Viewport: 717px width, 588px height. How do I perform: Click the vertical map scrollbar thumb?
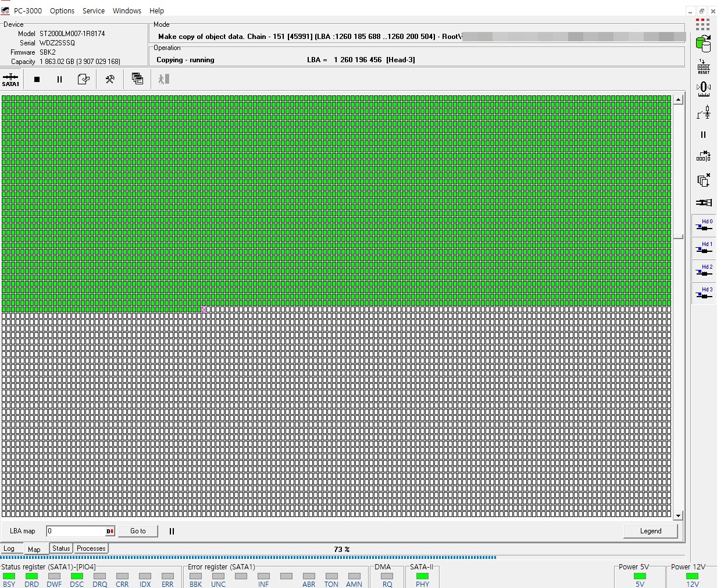pos(678,237)
